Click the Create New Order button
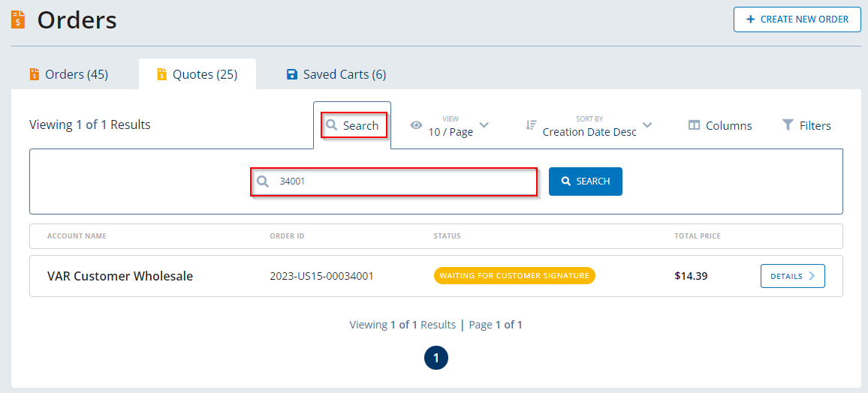 click(797, 19)
